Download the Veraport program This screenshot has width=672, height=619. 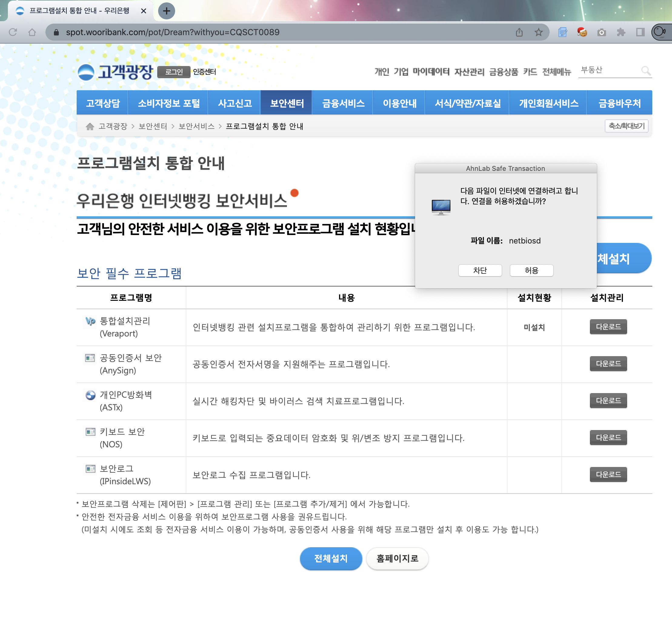coord(608,326)
